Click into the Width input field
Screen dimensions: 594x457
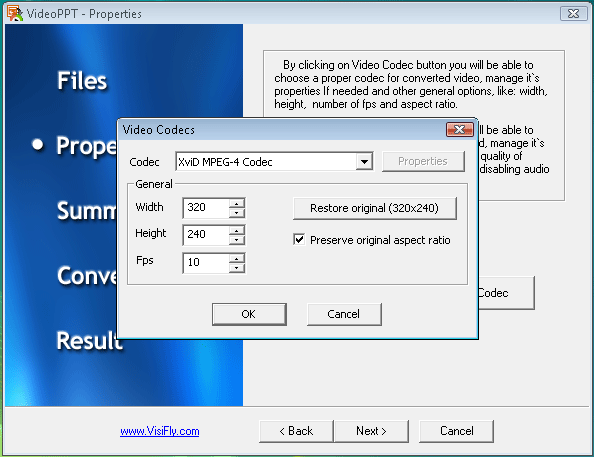pos(206,208)
